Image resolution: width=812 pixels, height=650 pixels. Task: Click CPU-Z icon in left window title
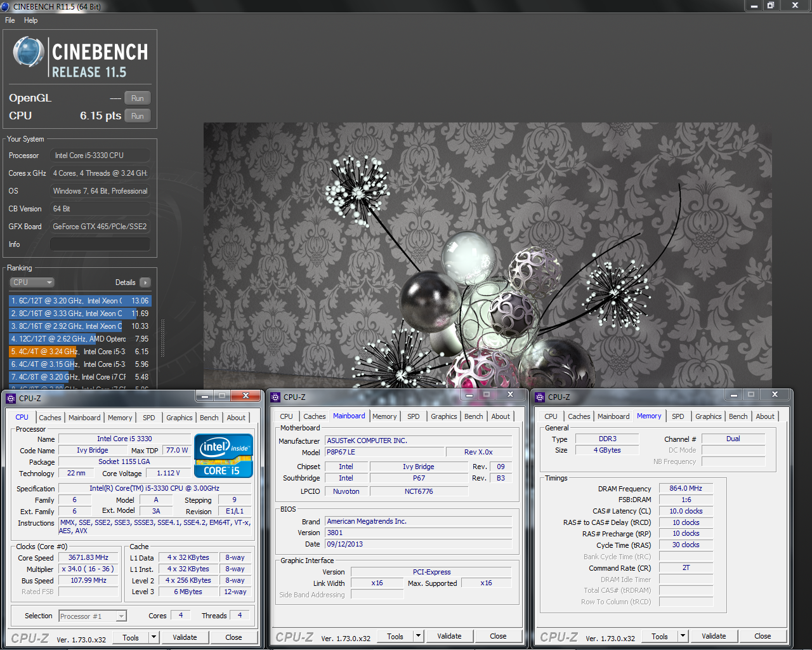tap(11, 399)
